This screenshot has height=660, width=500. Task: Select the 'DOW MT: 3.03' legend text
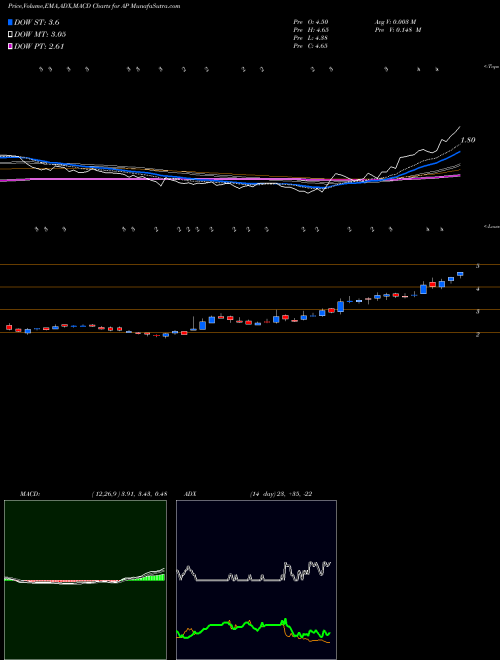pos(40,34)
